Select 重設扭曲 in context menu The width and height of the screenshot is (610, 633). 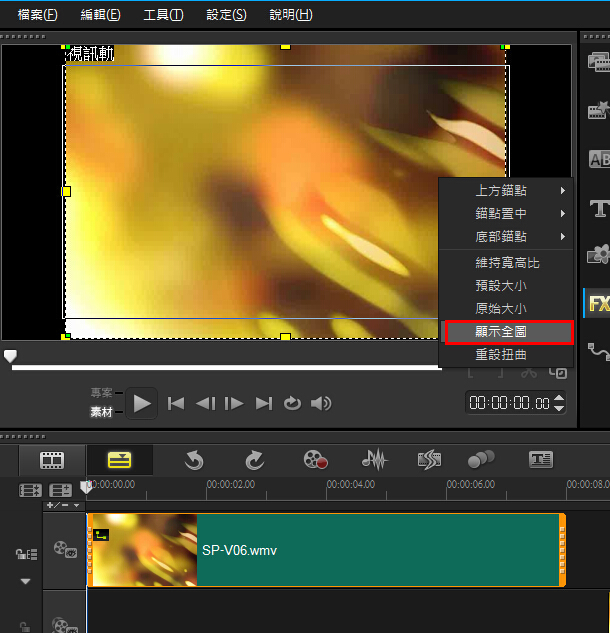point(506,355)
